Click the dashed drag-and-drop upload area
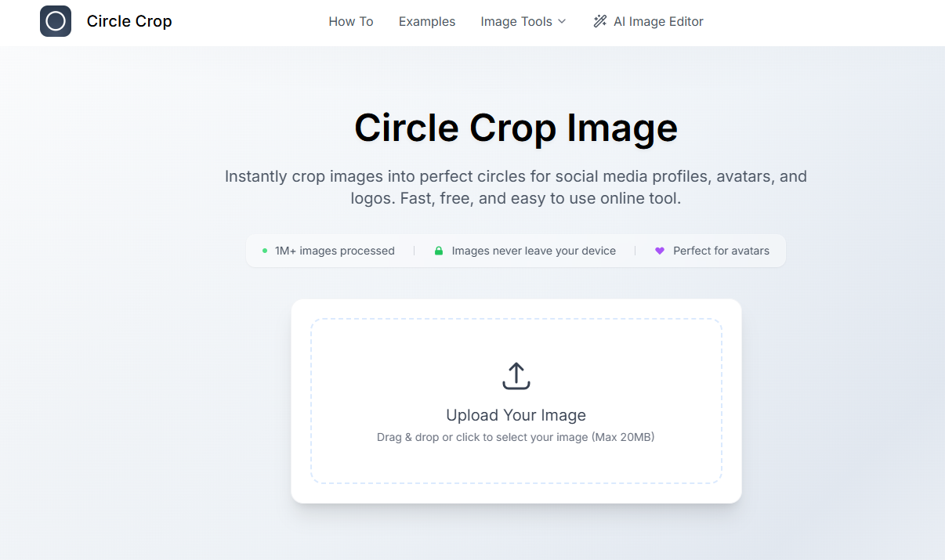Screen dimensions: 945x560 click(516, 400)
